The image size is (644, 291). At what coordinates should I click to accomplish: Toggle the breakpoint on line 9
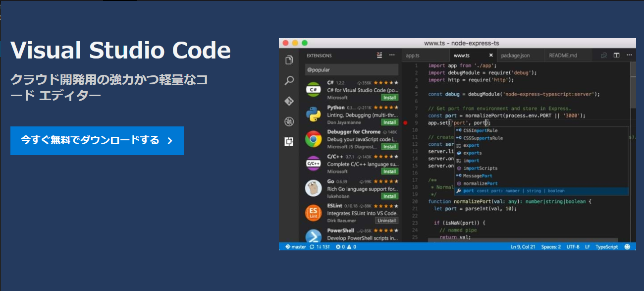[405, 122]
